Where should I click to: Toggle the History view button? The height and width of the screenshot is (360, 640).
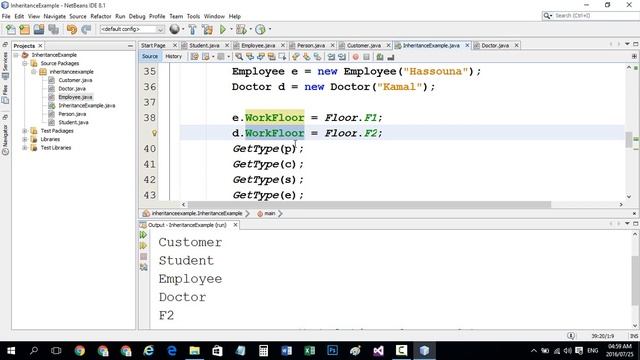[173, 56]
